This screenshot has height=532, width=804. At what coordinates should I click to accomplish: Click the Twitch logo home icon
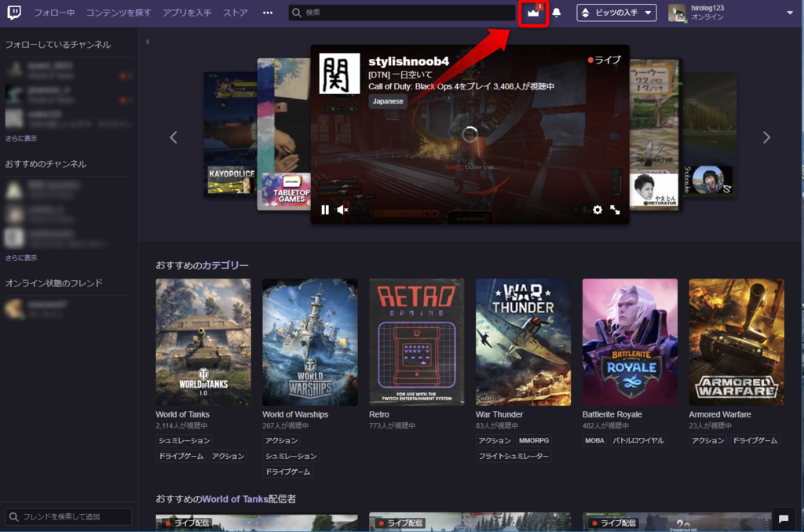point(14,12)
